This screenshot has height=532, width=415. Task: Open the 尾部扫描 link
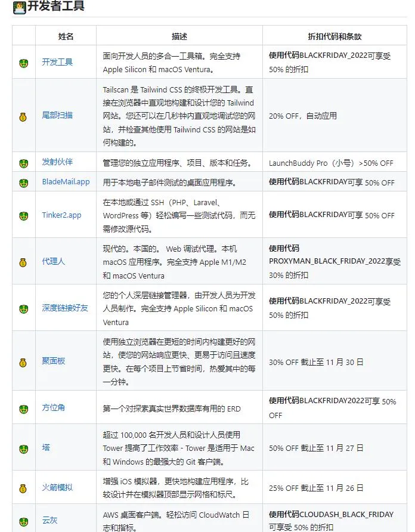57,115
